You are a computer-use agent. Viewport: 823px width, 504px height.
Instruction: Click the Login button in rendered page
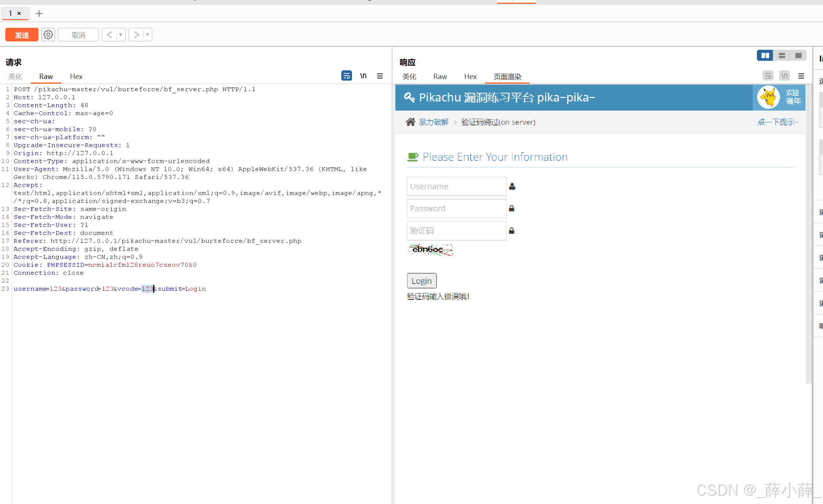click(x=421, y=281)
